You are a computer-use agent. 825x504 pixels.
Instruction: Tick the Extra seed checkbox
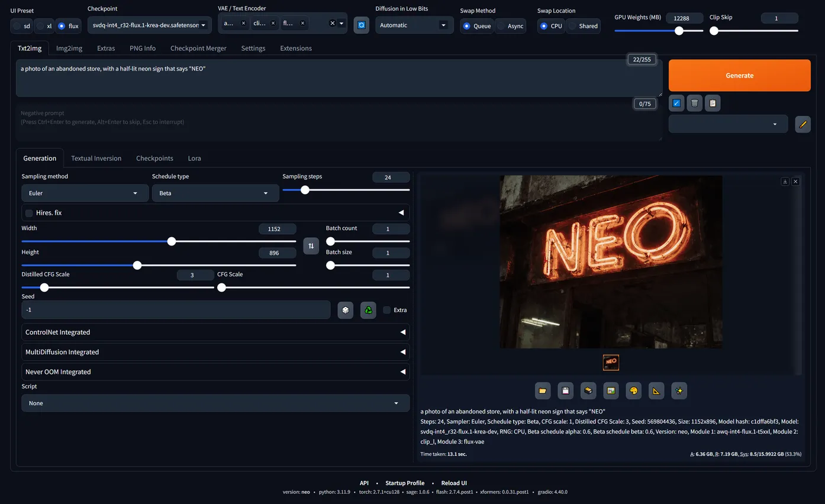(x=387, y=310)
